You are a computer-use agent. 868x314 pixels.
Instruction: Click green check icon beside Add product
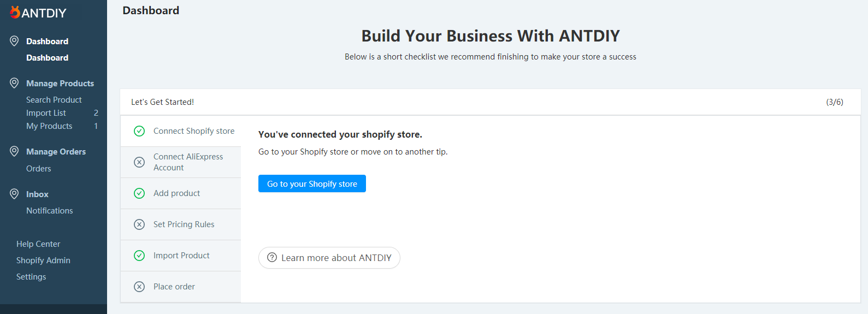tap(139, 193)
